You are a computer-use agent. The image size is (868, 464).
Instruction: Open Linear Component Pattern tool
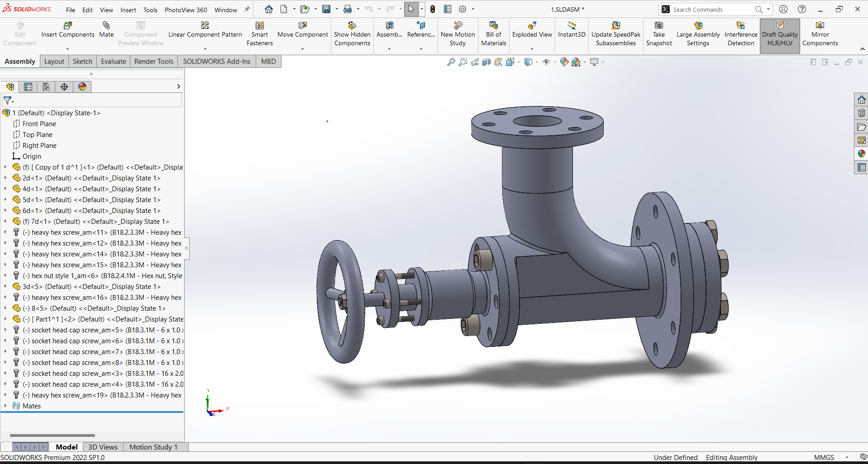point(205,30)
